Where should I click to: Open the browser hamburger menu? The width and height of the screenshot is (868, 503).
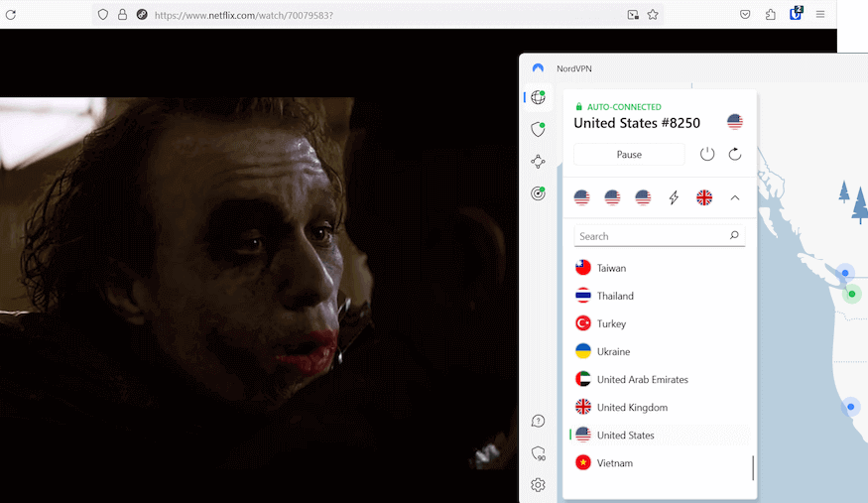click(820, 15)
